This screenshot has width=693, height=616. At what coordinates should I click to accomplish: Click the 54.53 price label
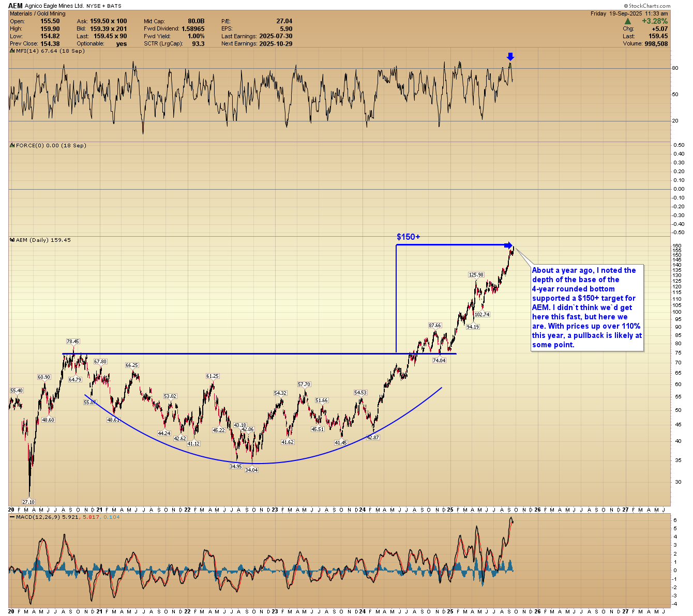click(x=360, y=393)
